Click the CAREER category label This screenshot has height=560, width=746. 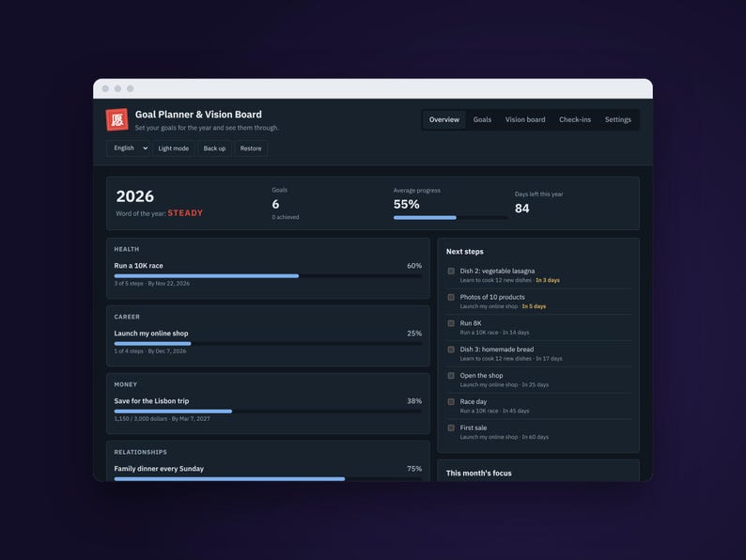pyautogui.click(x=127, y=317)
